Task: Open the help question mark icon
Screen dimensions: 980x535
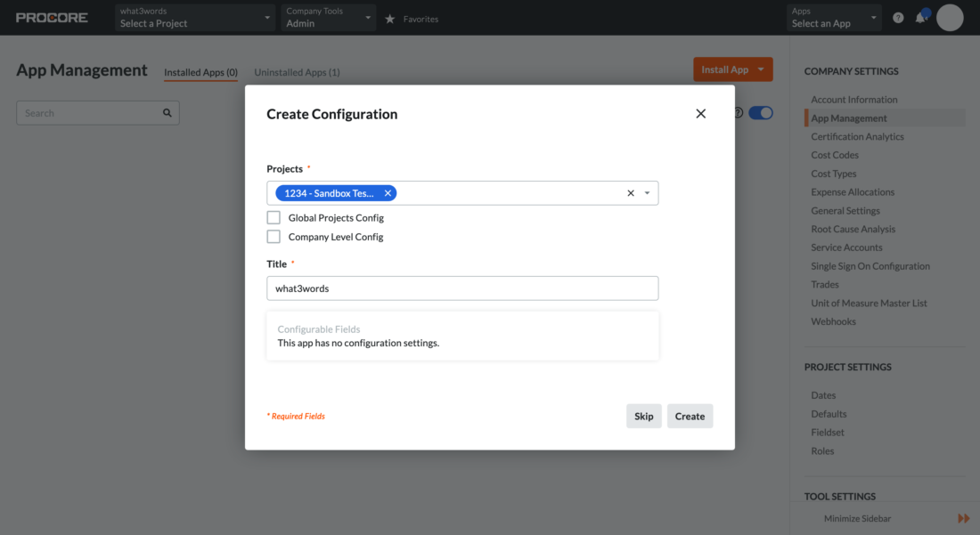Action: pyautogui.click(x=898, y=18)
